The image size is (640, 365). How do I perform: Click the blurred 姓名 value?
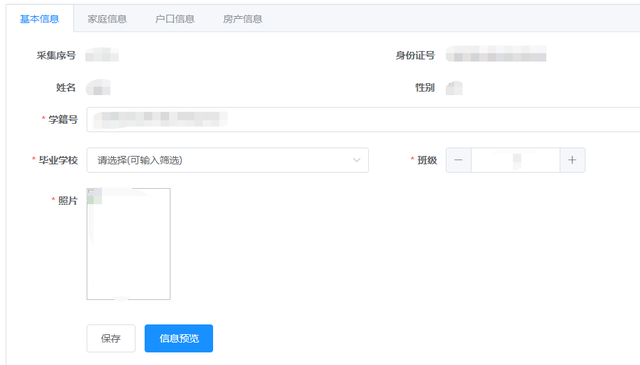[x=98, y=87]
